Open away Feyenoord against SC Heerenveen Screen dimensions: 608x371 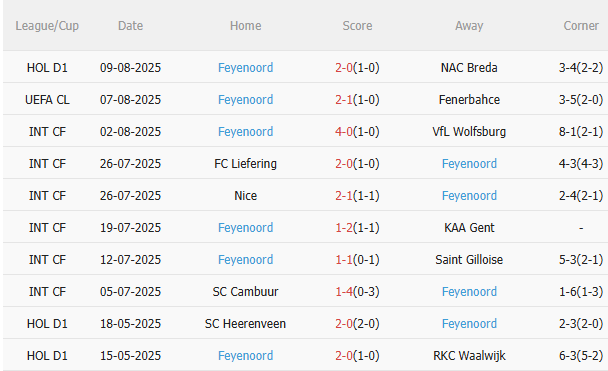pos(469,324)
